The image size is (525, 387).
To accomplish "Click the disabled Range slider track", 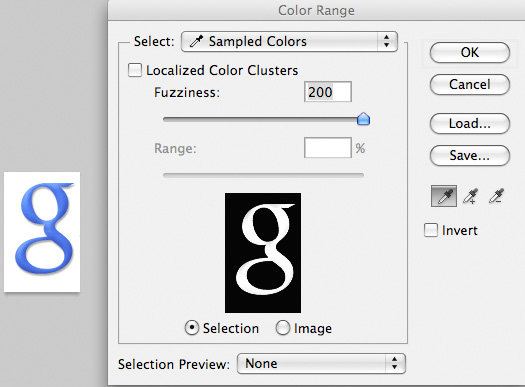I will click(x=263, y=175).
